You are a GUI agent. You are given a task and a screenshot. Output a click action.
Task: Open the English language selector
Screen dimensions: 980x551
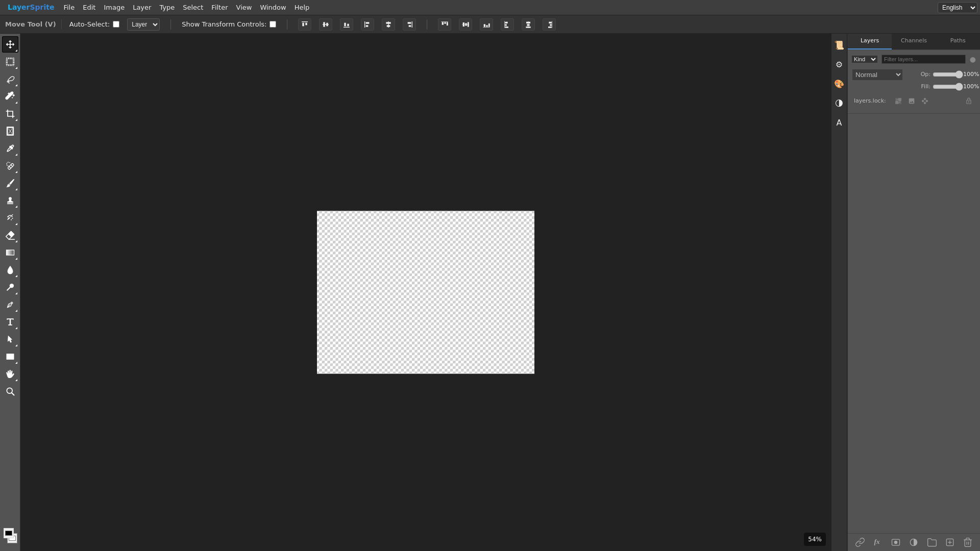957,8
